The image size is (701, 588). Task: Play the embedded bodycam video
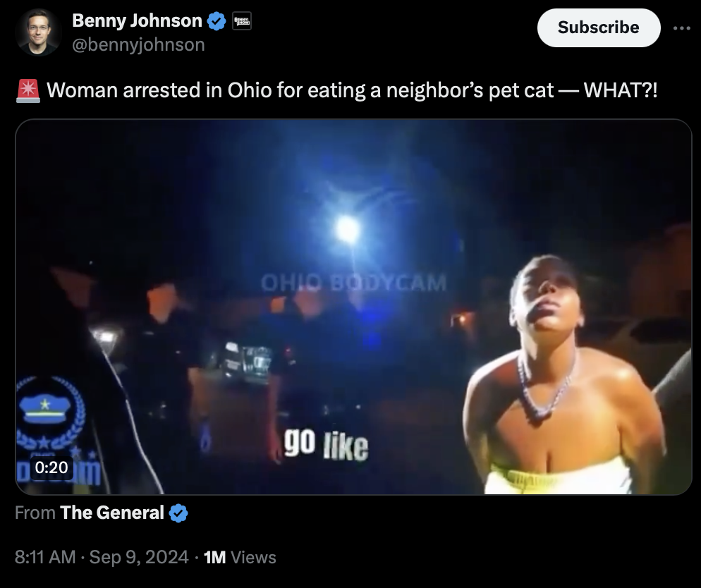pos(353,307)
